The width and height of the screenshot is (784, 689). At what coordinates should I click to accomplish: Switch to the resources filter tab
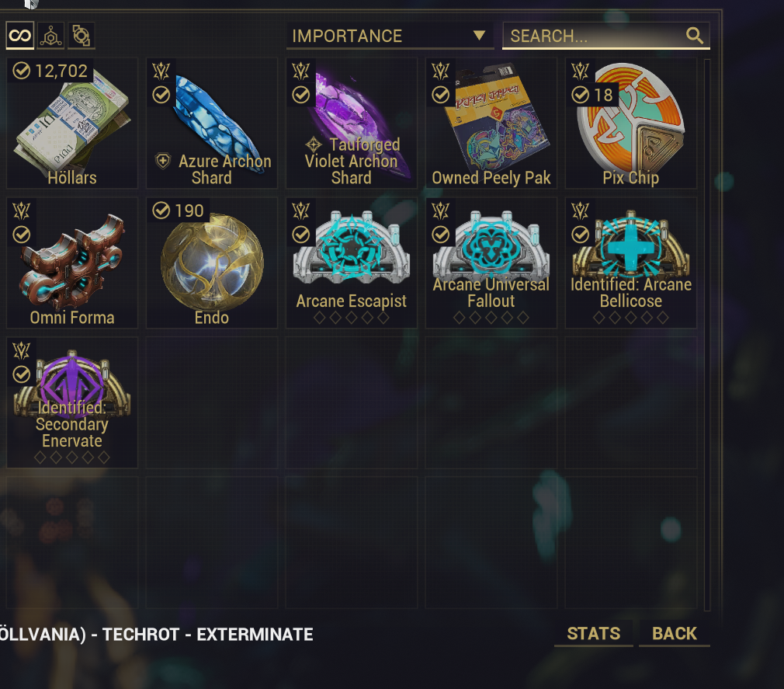pos(50,36)
